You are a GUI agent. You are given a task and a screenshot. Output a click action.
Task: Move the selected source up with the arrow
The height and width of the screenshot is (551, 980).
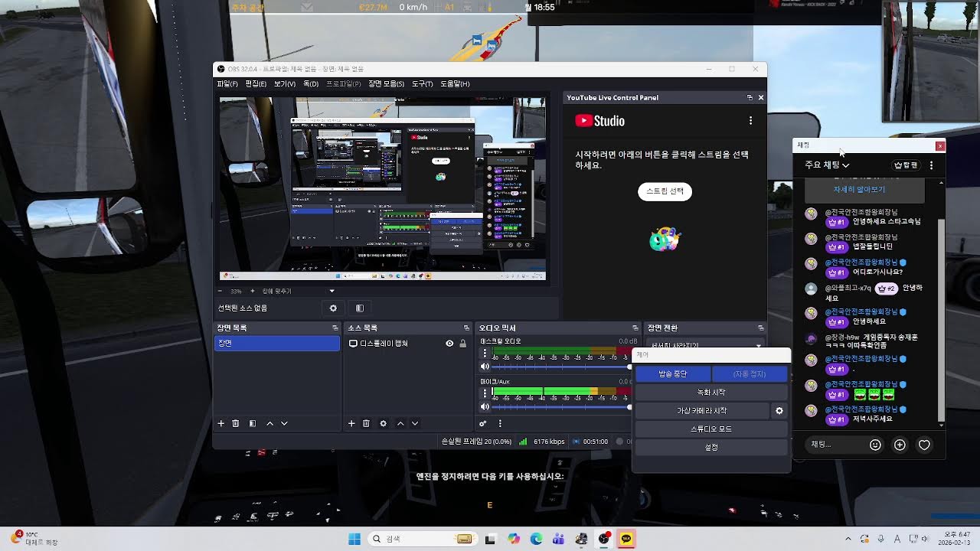400,423
